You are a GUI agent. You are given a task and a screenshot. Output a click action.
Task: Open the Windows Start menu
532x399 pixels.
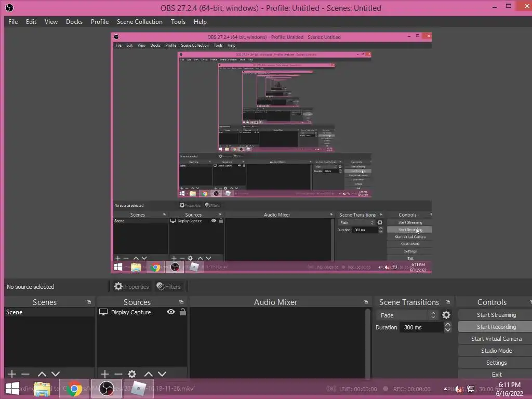(12, 389)
